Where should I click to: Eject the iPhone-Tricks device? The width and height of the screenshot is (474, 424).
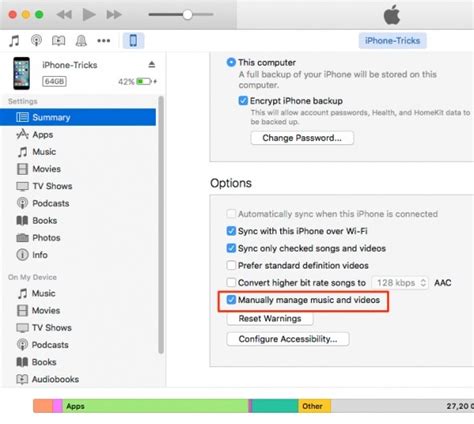pyautogui.click(x=152, y=64)
